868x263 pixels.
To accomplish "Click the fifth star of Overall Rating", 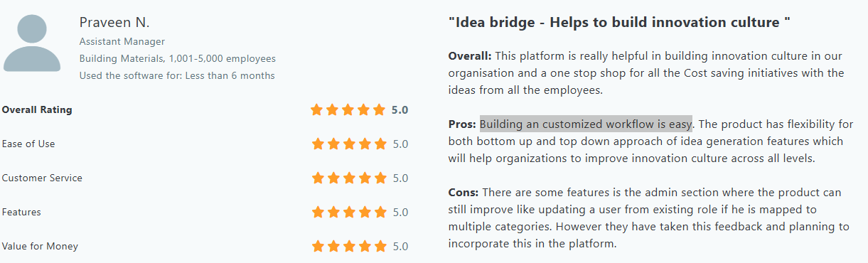I will tap(380, 110).
